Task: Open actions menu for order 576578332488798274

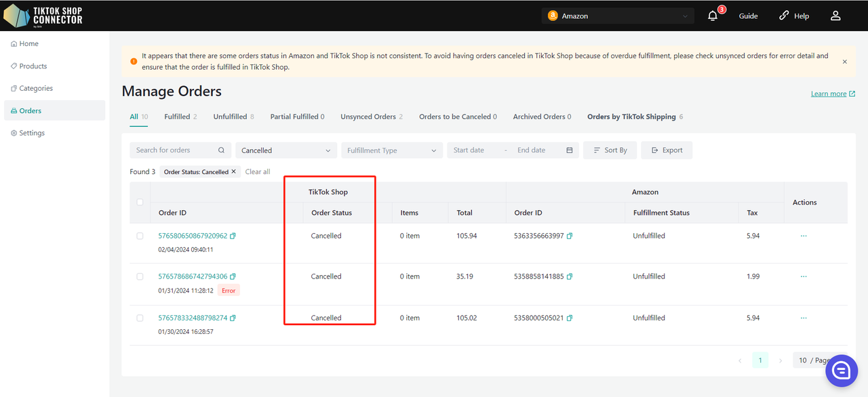Action: 804,318
